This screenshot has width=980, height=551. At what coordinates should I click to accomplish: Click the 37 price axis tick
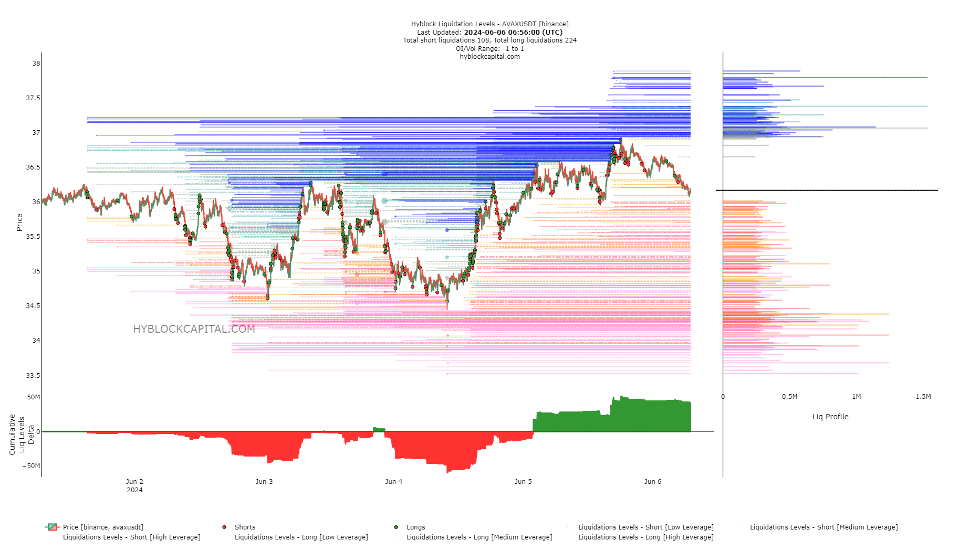coord(36,132)
